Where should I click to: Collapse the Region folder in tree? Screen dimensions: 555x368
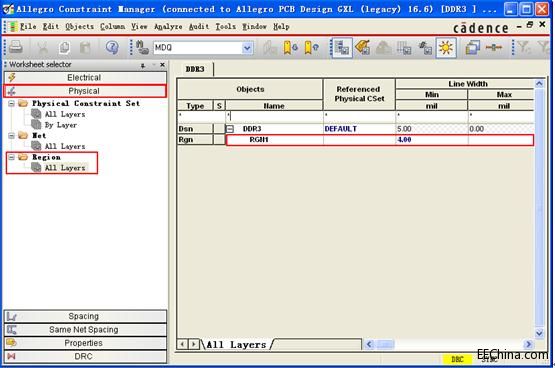point(12,157)
